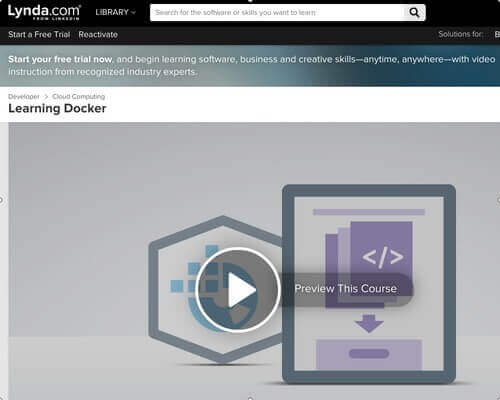Click the bold Start your free trial now text
The width and height of the screenshot is (500, 400).
click(x=60, y=59)
